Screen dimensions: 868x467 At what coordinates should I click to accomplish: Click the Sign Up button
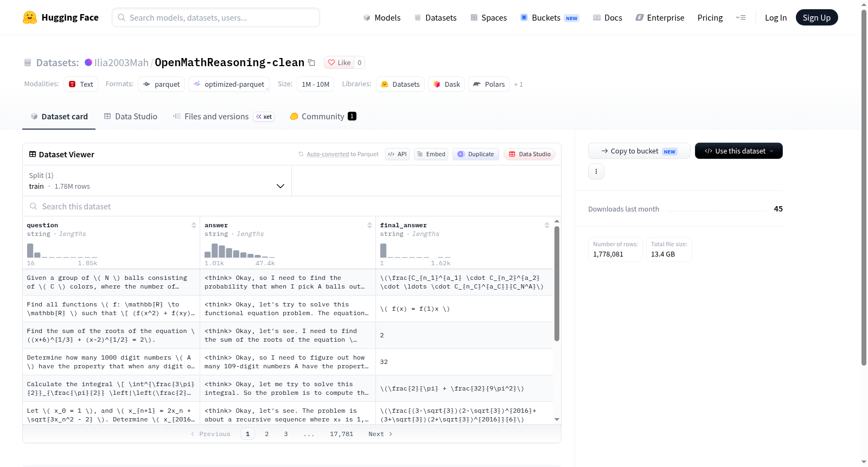(816, 17)
